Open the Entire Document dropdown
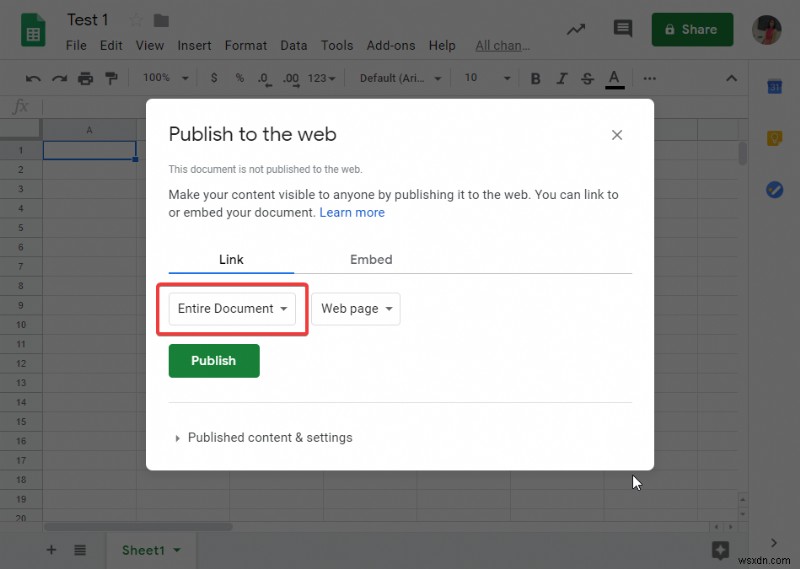This screenshot has width=800, height=569. pyautogui.click(x=232, y=309)
